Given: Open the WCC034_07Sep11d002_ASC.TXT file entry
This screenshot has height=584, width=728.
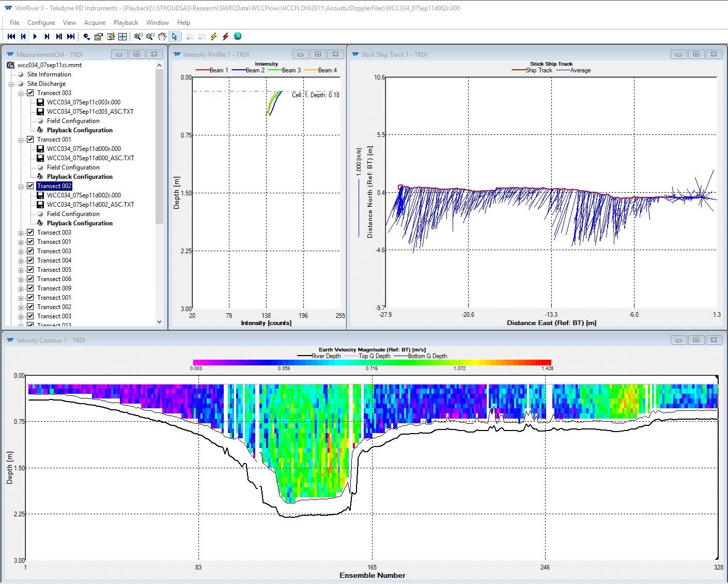Looking at the screenshot, I should click(x=90, y=205).
